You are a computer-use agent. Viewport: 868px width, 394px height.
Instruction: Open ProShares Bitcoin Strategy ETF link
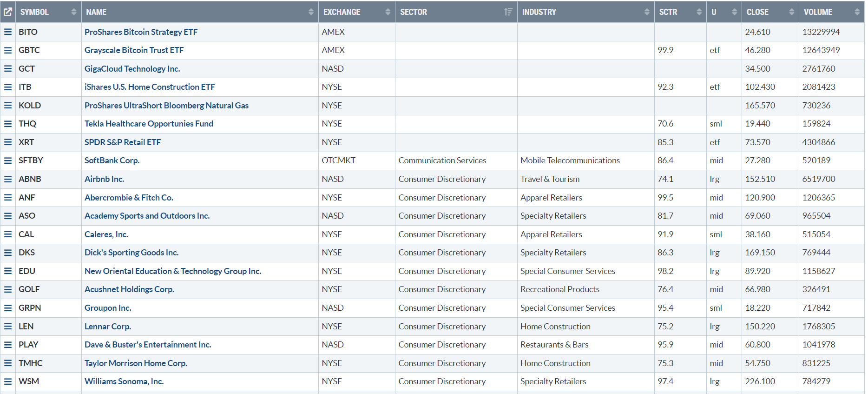tap(141, 32)
